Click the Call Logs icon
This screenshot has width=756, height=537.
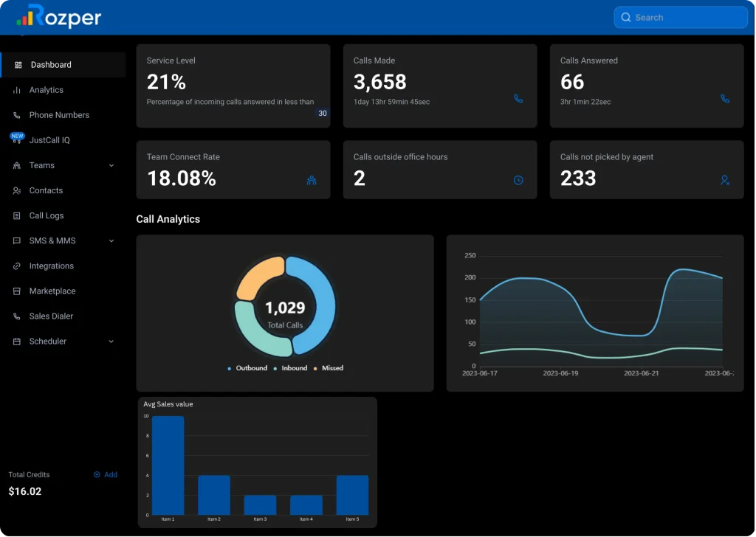[17, 215]
